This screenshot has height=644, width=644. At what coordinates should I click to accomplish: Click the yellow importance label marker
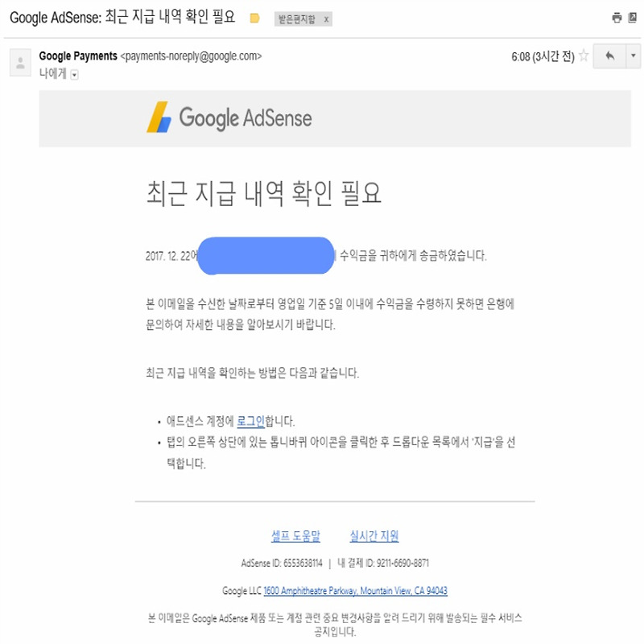[x=254, y=18]
